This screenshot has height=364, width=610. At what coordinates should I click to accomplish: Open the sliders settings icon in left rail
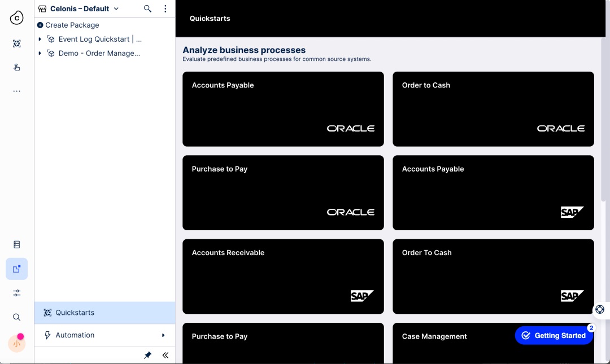pyautogui.click(x=17, y=293)
